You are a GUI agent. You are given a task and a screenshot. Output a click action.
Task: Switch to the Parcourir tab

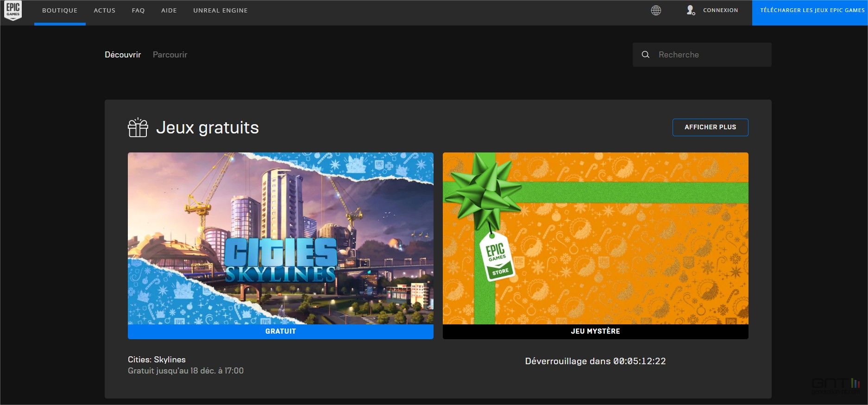pos(170,55)
